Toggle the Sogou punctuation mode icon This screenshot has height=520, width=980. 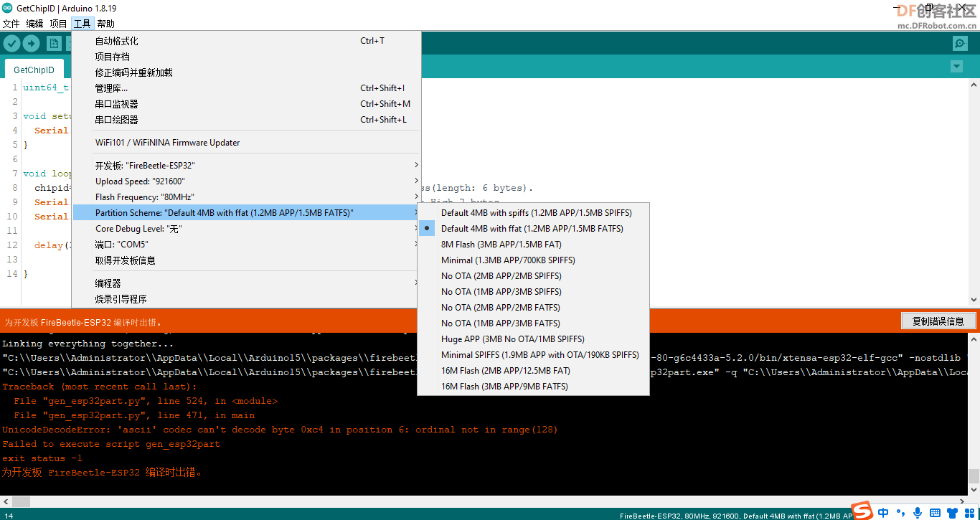coord(900,513)
